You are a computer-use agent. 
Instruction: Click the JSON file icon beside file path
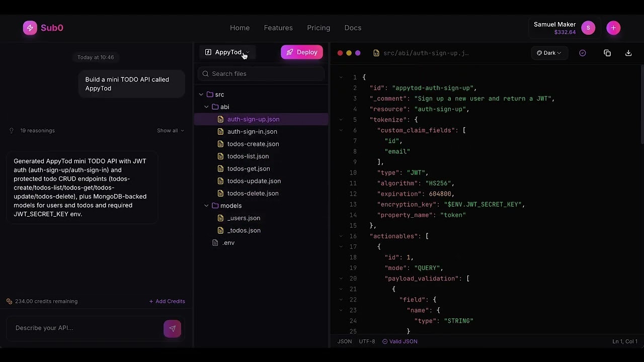tap(376, 53)
